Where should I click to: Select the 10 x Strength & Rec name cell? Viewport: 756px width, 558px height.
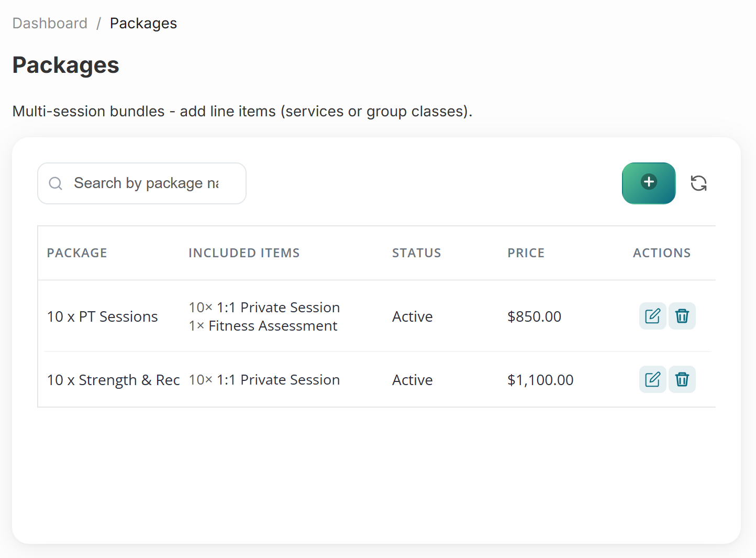pyautogui.click(x=114, y=380)
